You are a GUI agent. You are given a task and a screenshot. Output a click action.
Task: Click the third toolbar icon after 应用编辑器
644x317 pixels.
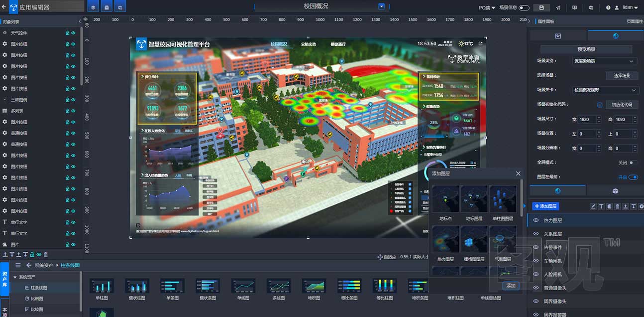[x=120, y=7]
